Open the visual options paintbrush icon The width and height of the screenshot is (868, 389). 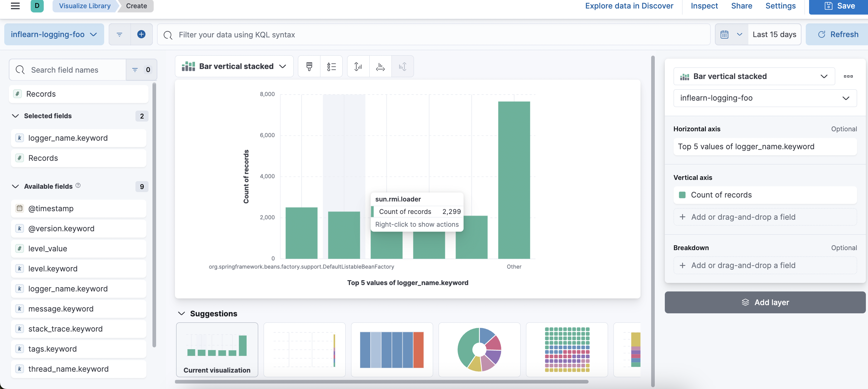tap(309, 67)
